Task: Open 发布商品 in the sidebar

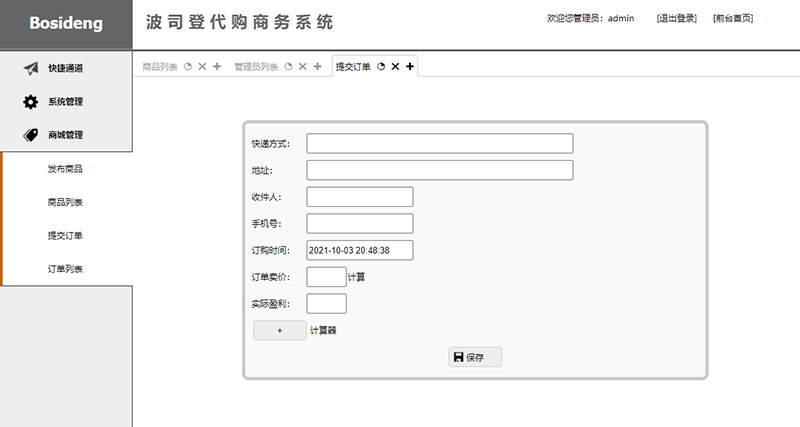Action: tap(65, 169)
